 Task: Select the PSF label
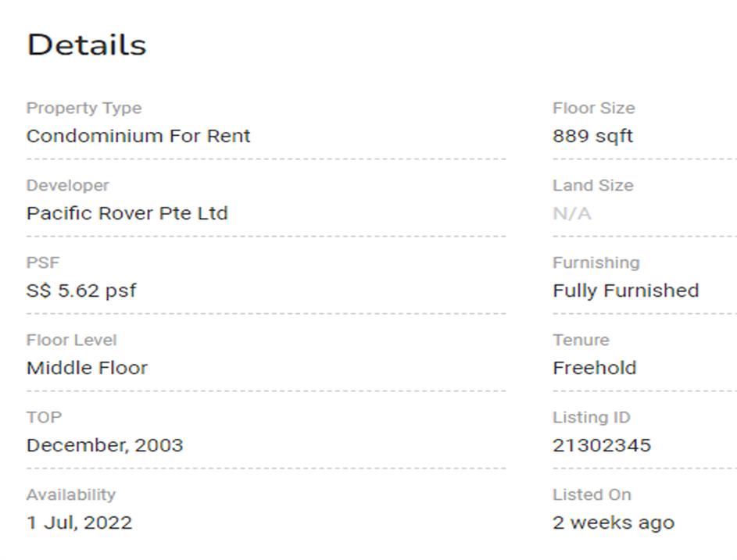[x=43, y=262]
